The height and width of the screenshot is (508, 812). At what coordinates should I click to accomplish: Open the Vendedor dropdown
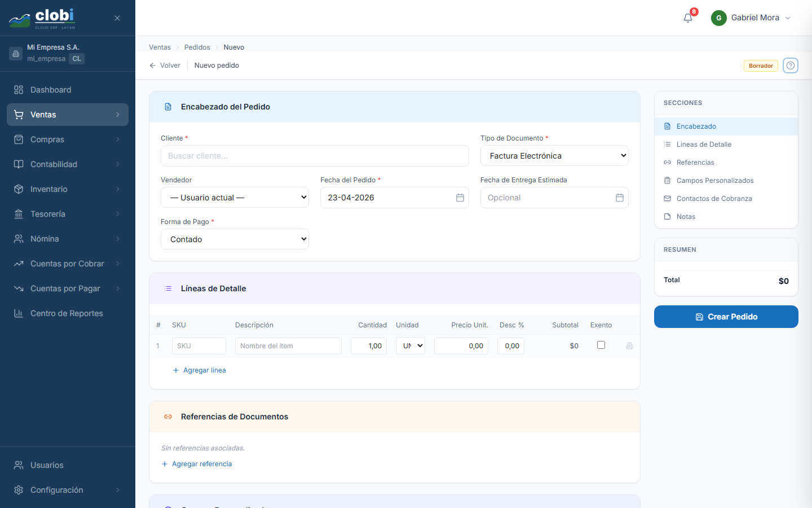tap(235, 198)
